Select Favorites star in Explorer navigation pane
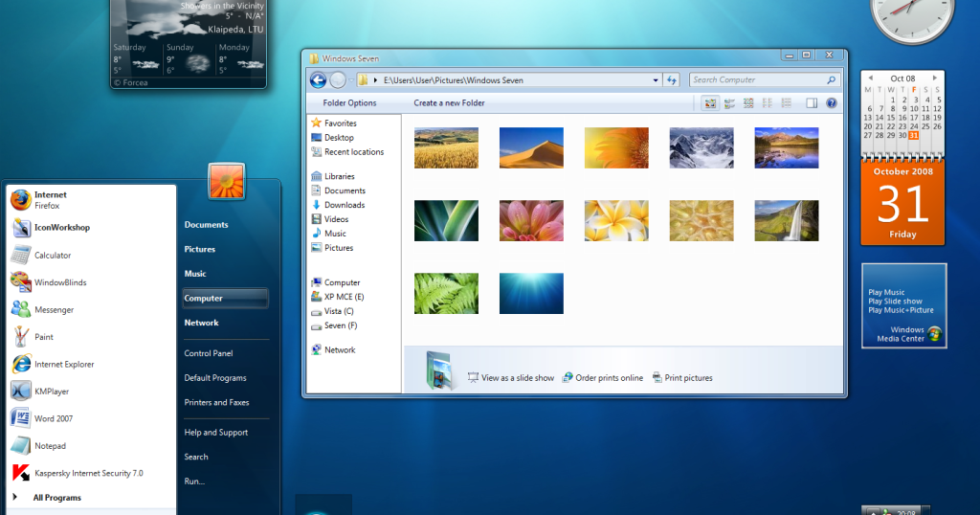The height and width of the screenshot is (515, 980). (316, 123)
